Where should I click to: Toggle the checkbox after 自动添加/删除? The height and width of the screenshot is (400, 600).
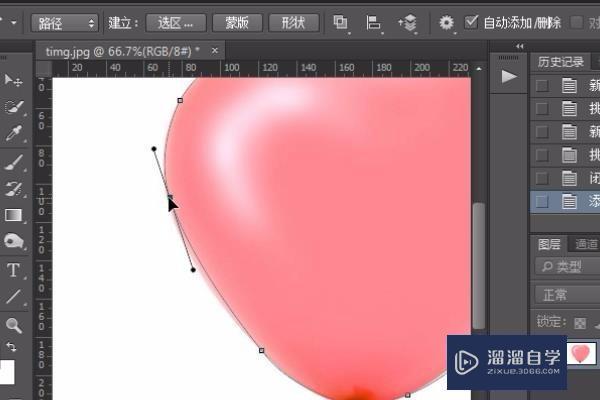coord(577,22)
